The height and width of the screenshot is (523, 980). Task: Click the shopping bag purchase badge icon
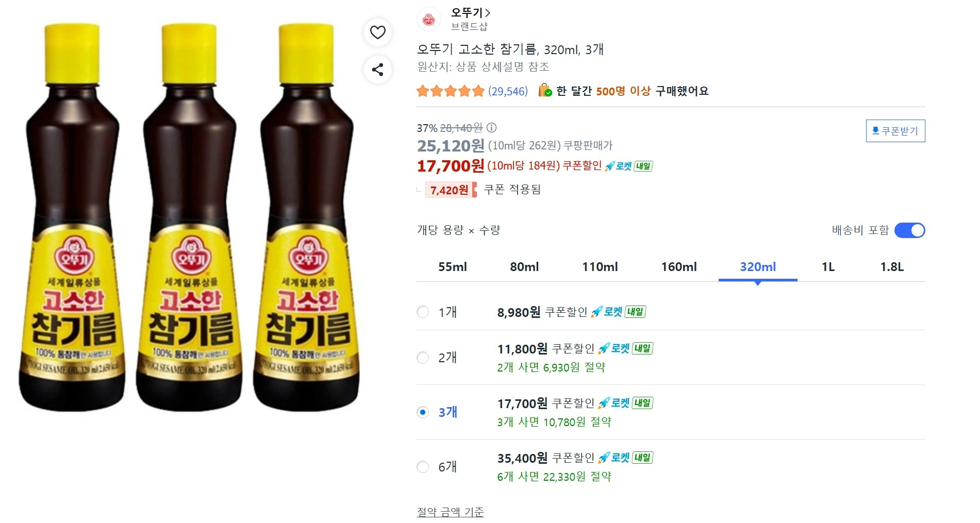tap(545, 91)
